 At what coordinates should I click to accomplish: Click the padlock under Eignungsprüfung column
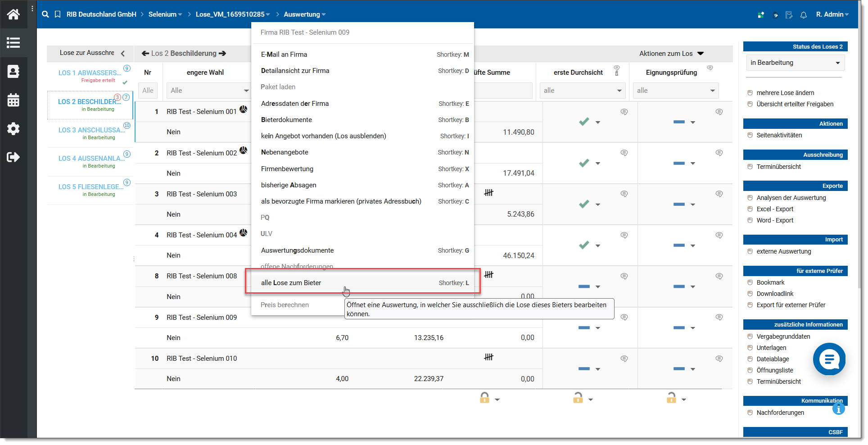pyautogui.click(x=671, y=398)
